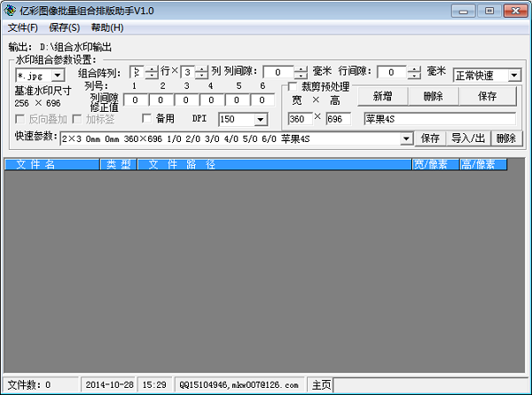Click column 3 gap correction field

click(x=186, y=100)
